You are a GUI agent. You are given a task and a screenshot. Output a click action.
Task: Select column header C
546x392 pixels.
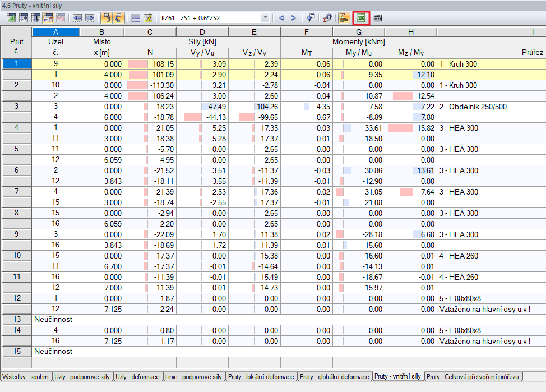tap(150, 32)
